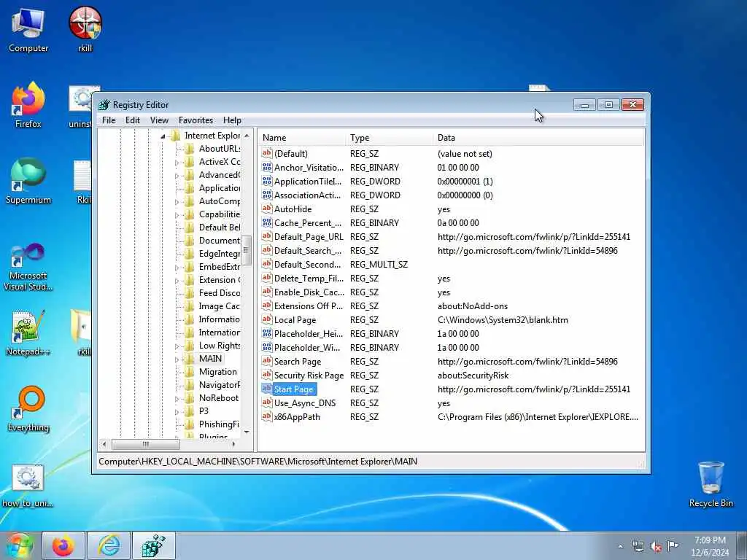This screenshot has height=560, width=747.
Task: Open the Help menu
Action: (232, 120)
